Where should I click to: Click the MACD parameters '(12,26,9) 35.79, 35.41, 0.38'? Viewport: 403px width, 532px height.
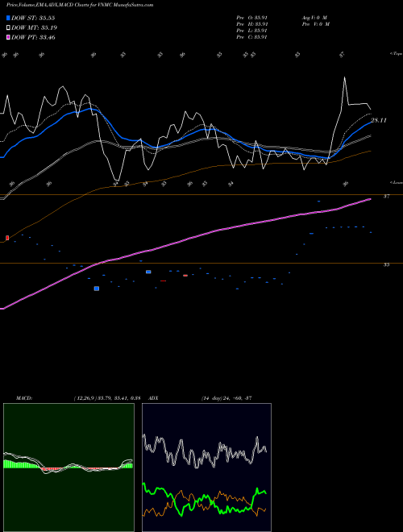pos(107,398)
